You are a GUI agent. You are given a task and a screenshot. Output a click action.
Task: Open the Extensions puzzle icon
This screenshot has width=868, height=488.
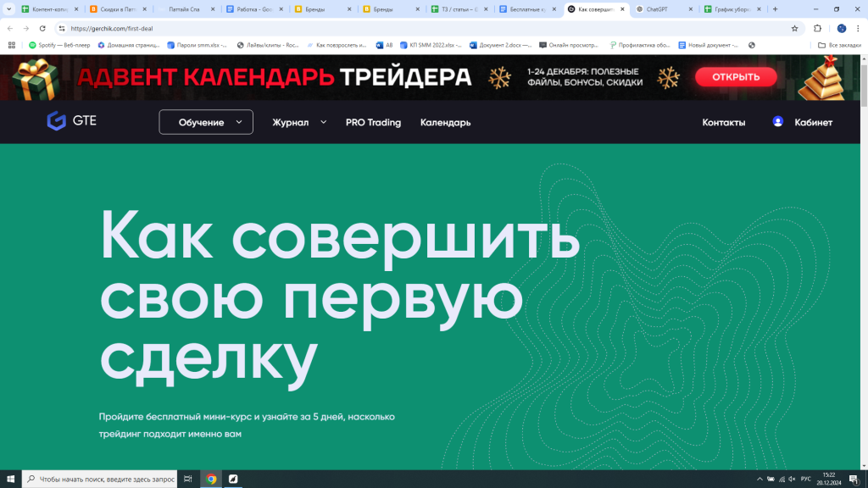[x=818, y=28]
